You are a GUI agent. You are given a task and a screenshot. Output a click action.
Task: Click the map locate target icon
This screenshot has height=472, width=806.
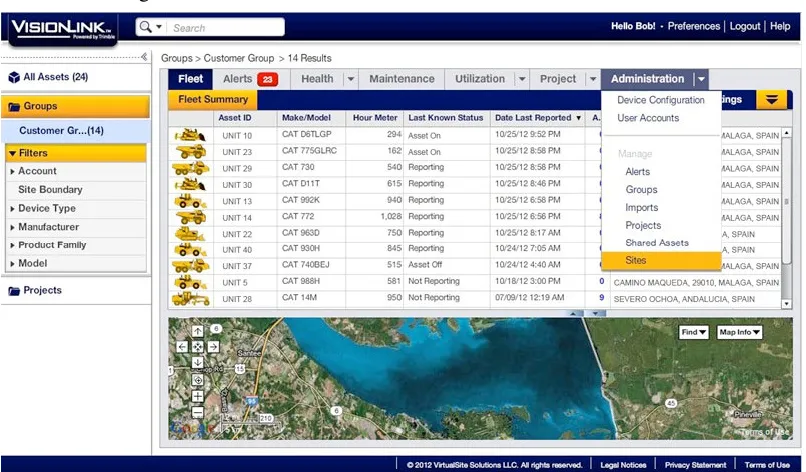point(197,380)
